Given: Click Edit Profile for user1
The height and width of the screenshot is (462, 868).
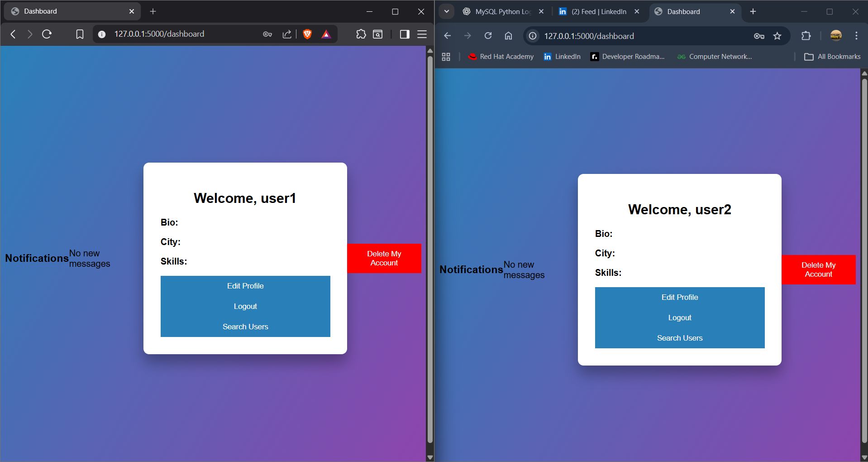Looking at the screenshot, I should tap(245, 286).
